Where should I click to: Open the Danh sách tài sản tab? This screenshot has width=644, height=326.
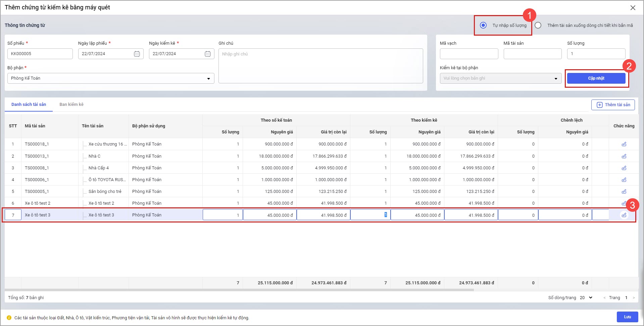coord(29,105)
